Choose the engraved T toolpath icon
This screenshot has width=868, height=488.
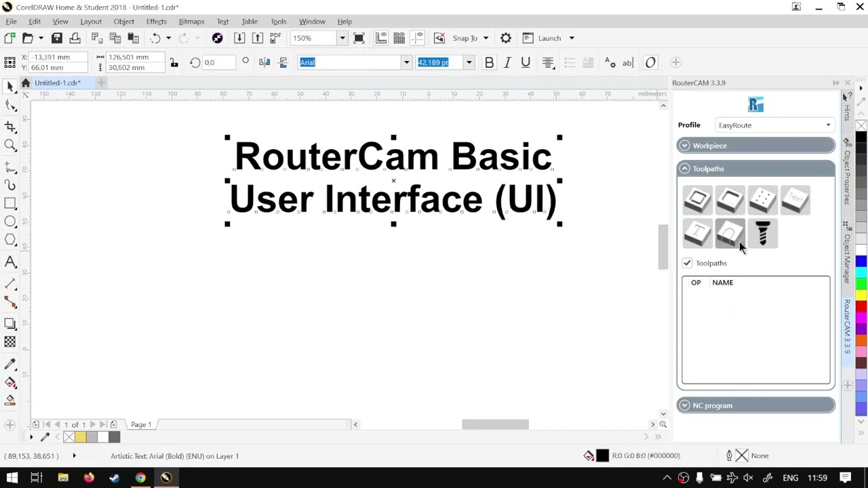point(697,233)
